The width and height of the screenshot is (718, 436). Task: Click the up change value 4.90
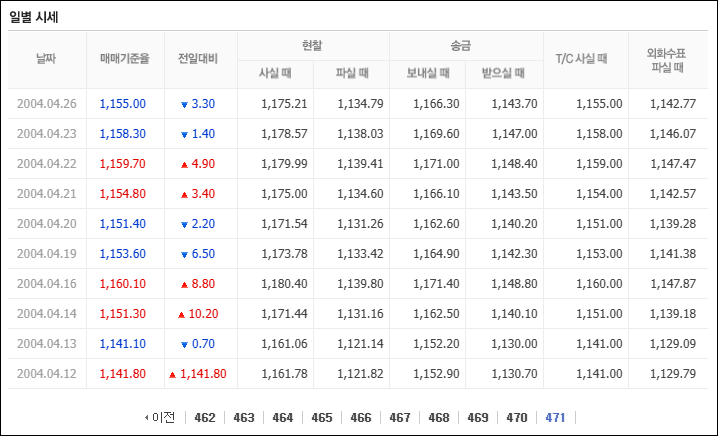pyautogui.click(x=203, y=164)
